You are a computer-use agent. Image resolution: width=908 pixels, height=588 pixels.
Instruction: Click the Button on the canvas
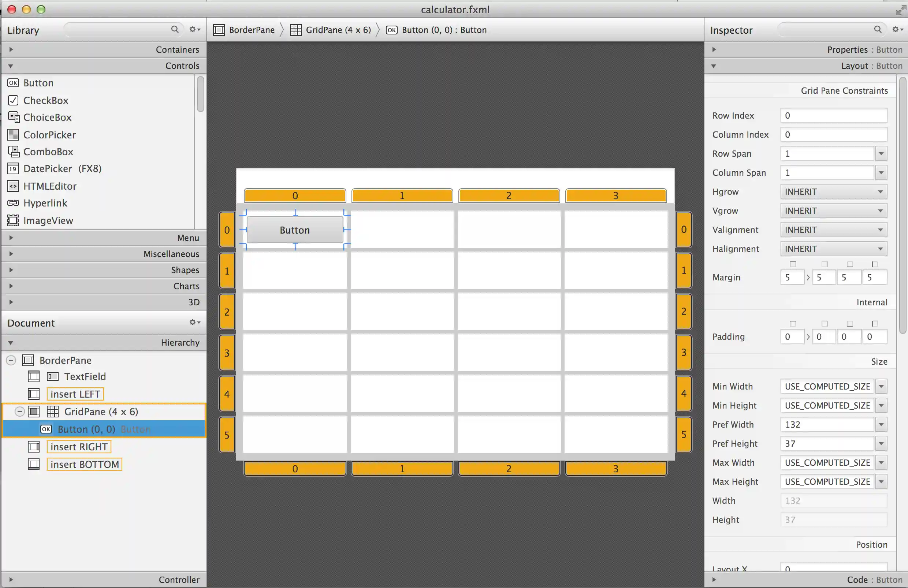click(x=294, y=230)
